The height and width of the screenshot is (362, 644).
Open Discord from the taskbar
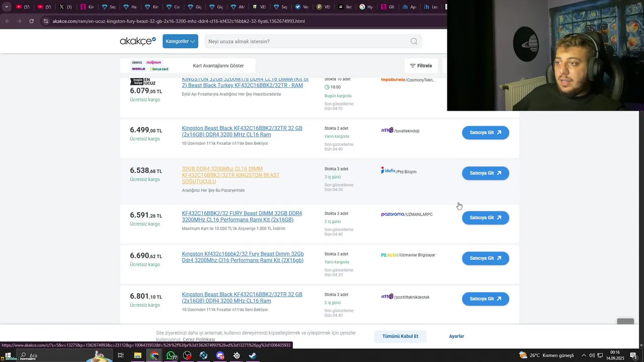[x=220, y=355]
